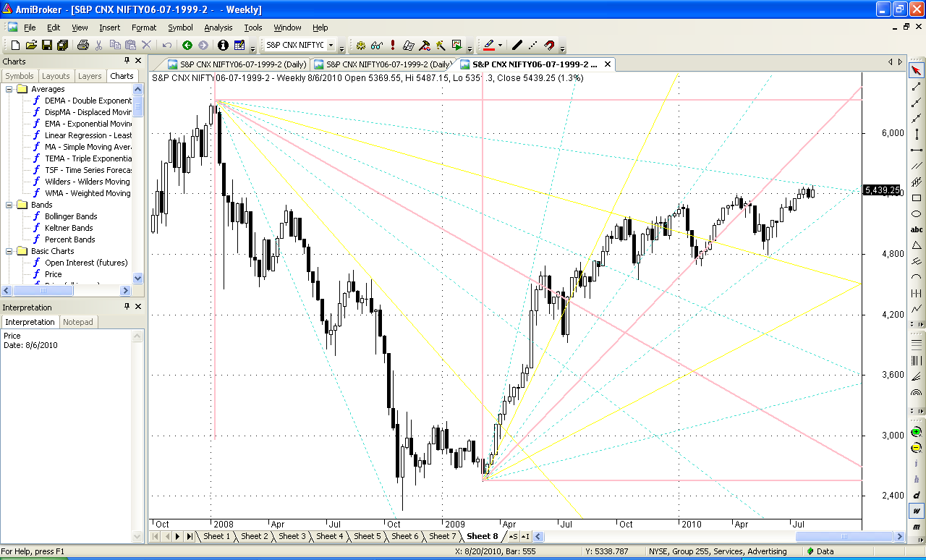
Task: Click the chart horizontal scrollbar thumb
Action: tap(844, 536)
